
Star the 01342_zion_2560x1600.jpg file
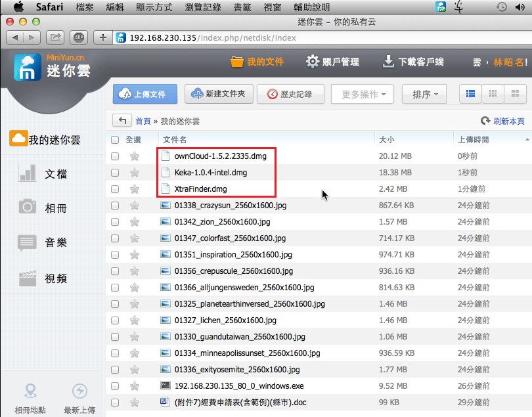coord(135,221)
